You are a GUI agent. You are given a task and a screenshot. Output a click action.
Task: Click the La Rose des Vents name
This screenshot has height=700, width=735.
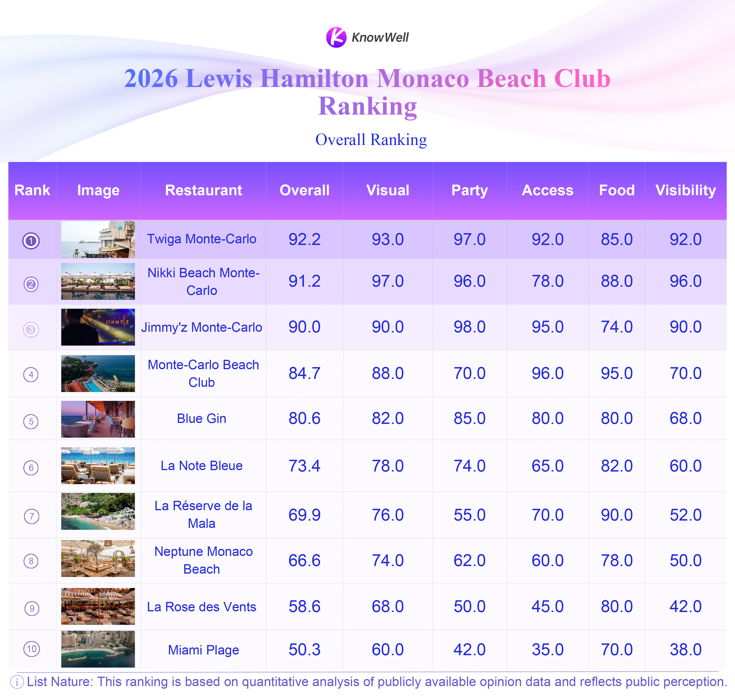[202, 607]
